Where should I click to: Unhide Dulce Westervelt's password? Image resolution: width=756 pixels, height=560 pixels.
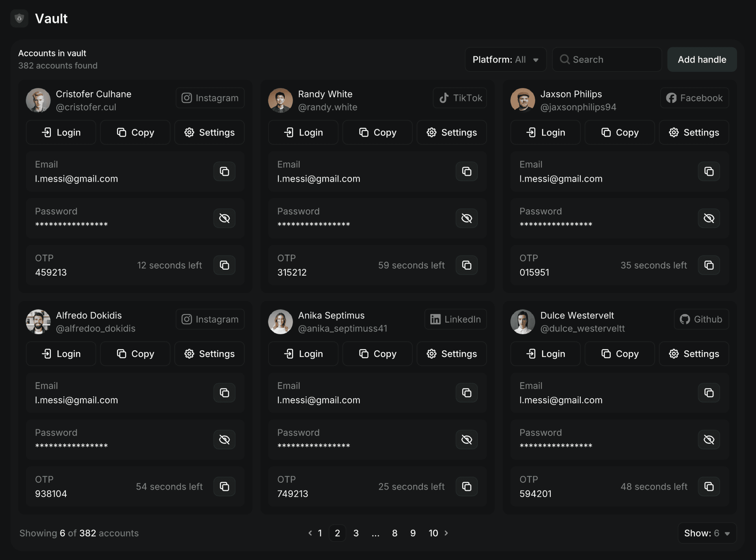tap(709, 440)
